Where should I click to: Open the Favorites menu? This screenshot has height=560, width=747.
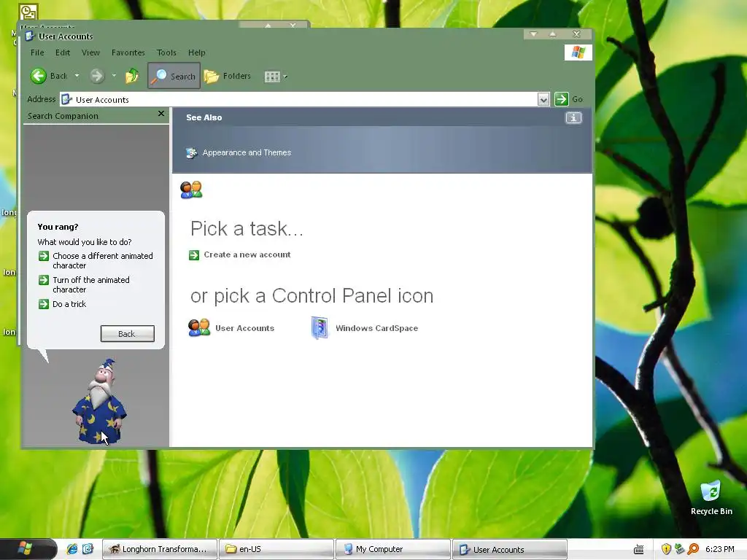pos(128,52)
